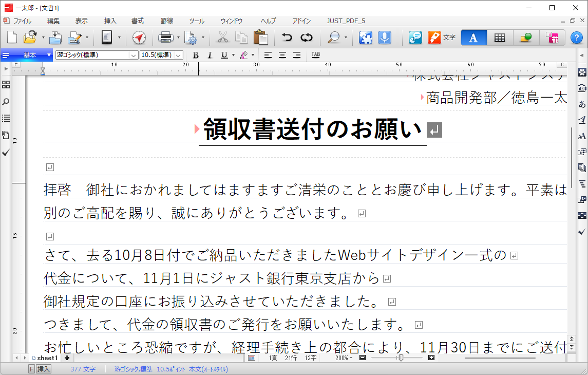The width and height of the screenshot is (588, 375).
Task: Adjust the zoom slider at the bottom
Action: (401, 358)
